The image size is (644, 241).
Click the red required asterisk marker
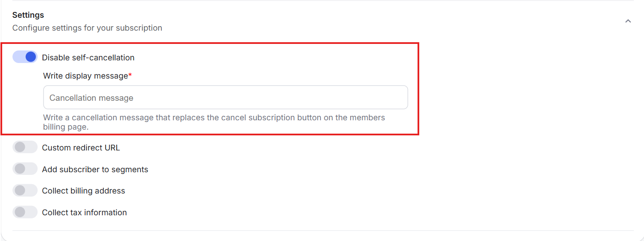[x=130, y=75]
